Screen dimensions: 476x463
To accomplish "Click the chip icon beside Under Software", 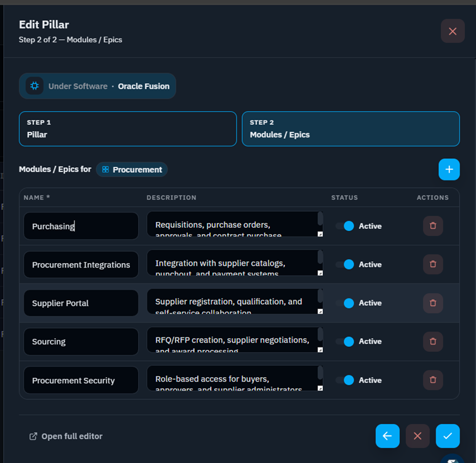I will [x=35, y=86].
